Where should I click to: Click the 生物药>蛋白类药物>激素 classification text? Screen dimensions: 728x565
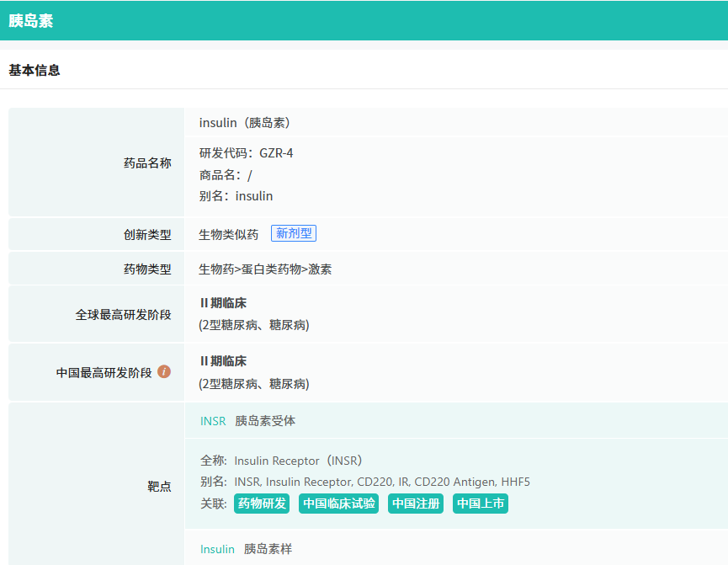click(x=265, y=269)
